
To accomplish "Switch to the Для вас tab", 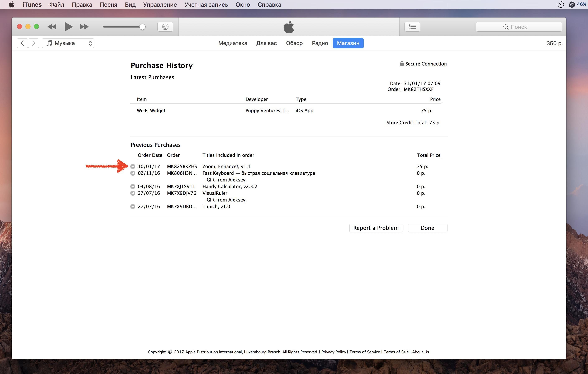I will click(x=266, y=43).
